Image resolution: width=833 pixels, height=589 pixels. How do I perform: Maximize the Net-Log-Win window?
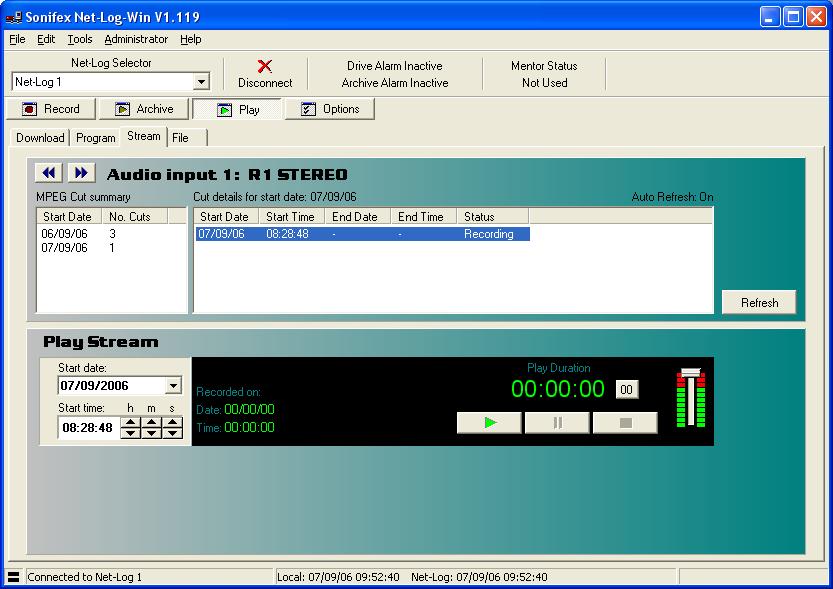click(x=793, y=17)
